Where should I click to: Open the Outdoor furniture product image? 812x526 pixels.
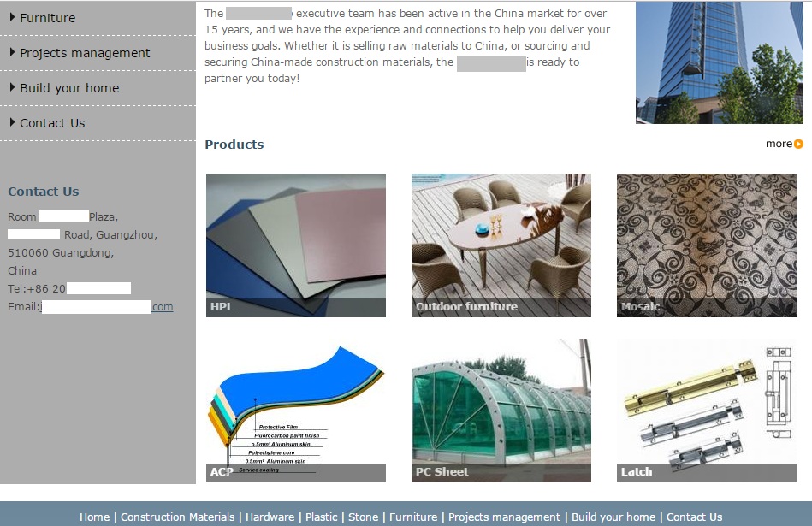point(501,245)
